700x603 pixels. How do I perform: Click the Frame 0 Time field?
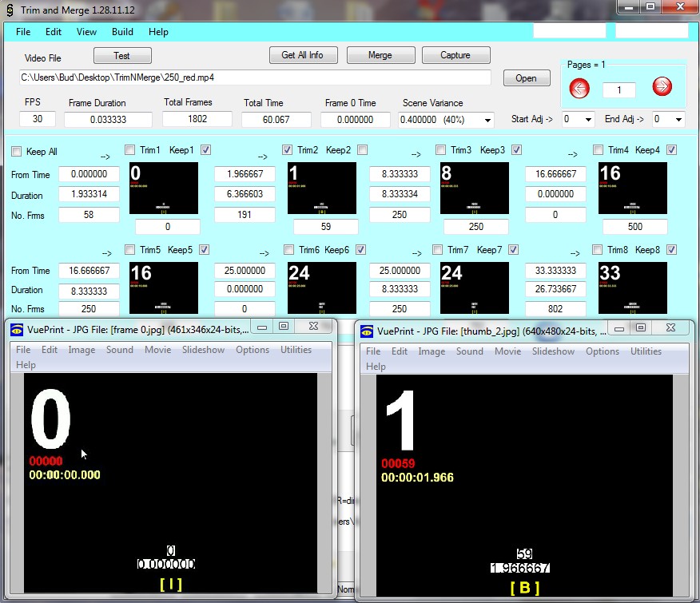click(x=355, y=120)
